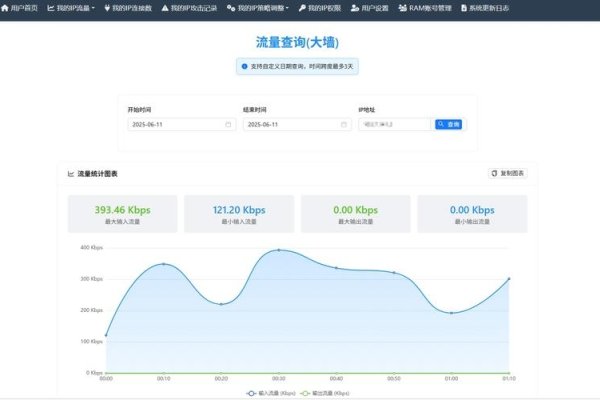This screenshot has height=400, width=600.
Task: Click the input-line data point at 00:40
Action: tap(336, 268)
